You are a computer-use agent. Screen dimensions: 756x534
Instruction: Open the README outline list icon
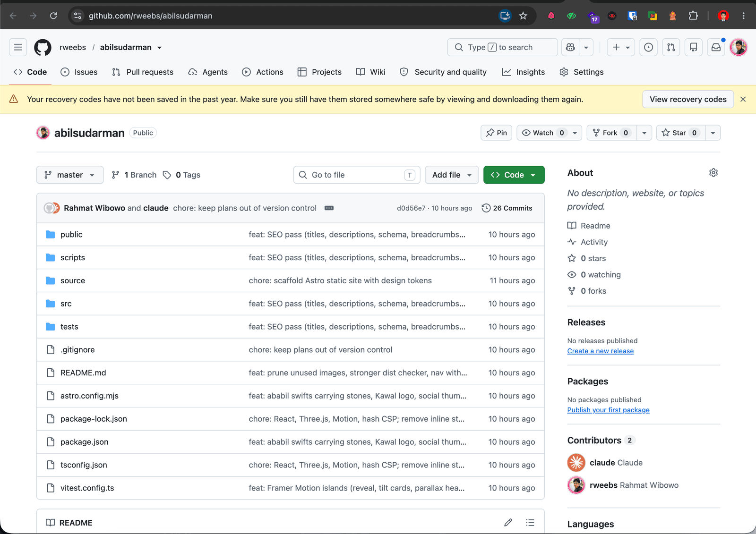tap(530, 523)
